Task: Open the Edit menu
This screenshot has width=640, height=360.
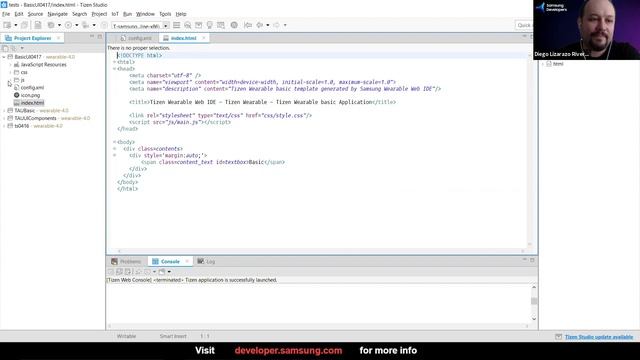Action: pyautogui.click(x=19, y=14)
